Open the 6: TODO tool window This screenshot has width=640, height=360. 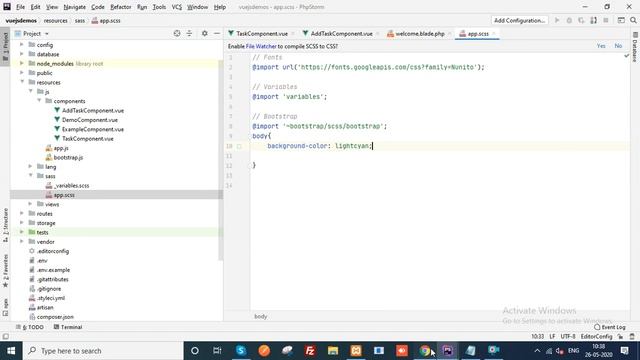29,327
